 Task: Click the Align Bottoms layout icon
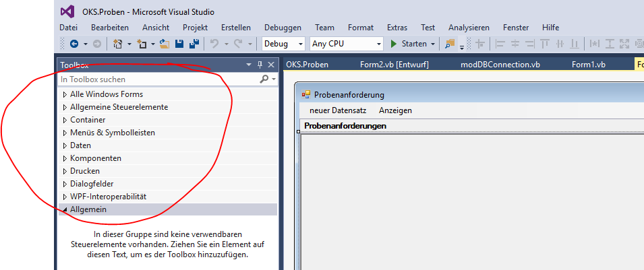[x=575, y=44]
